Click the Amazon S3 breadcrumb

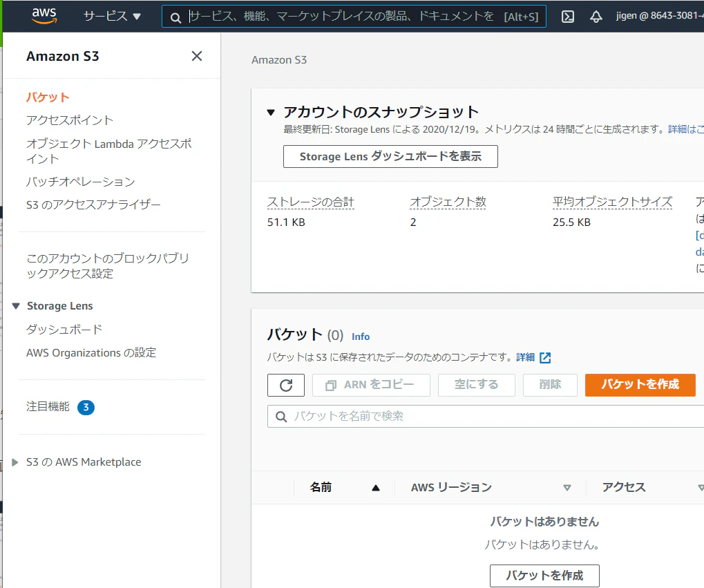click(x=279, y=59)
